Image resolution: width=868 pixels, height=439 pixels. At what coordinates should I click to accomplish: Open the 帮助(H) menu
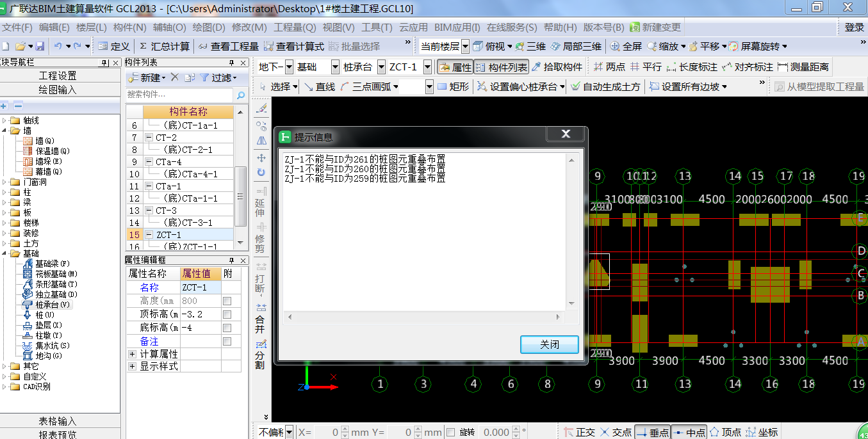point(561,28)
